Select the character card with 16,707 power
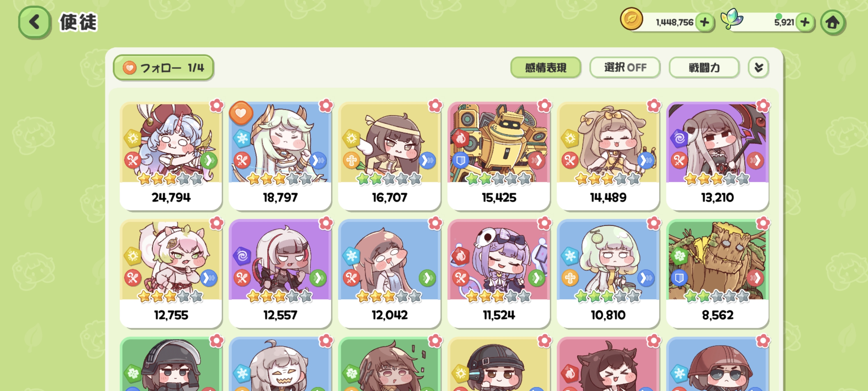This screenshot has width=868, height=391. pyautogui.click(x=389, y=156)
